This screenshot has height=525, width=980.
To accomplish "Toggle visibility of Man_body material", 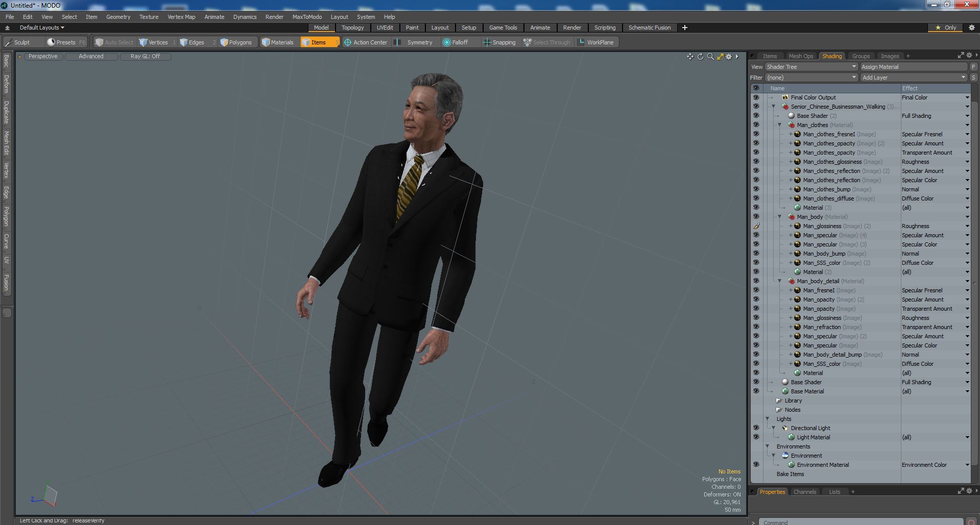I will click(x=756, y=217).
